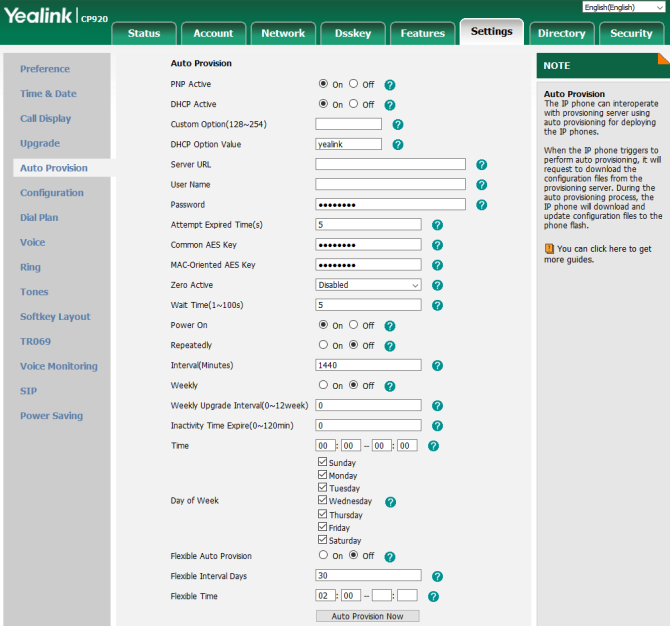The height and width of the screenshot is (626, 670).
Task: Open the Zero Active dropdown
Action: (368, 285)
